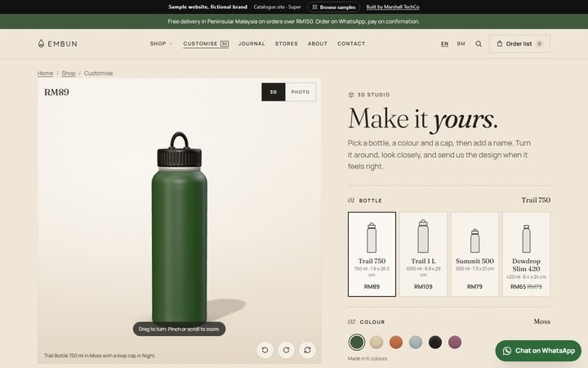588x368 pixels.
Task: Navigate to the About page
Action: 317,43
